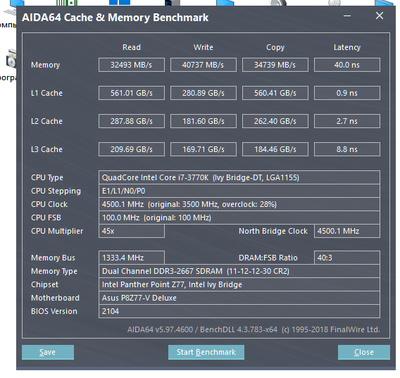Click Memory Latency value 40.0 ns
This screenshot has height=378, width=400.
(347, 65)
